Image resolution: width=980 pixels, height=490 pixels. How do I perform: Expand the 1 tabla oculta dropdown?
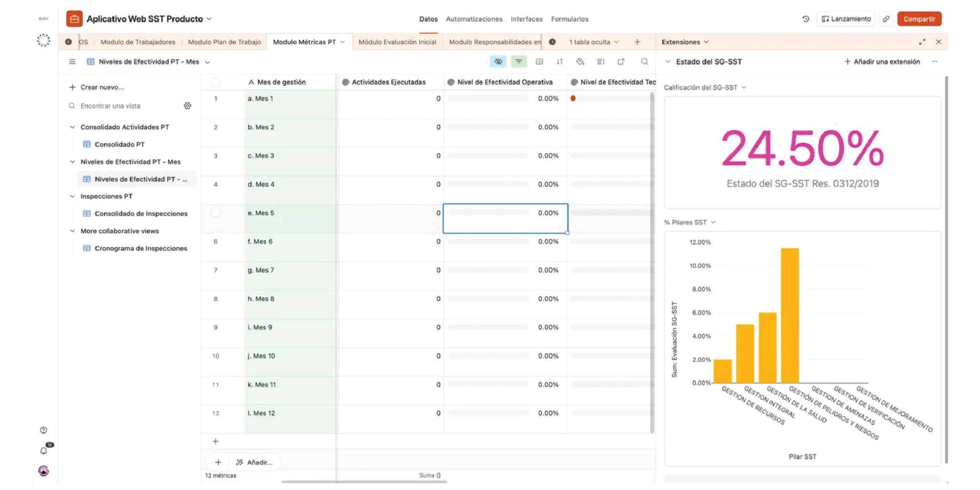(x=593, y=42)
